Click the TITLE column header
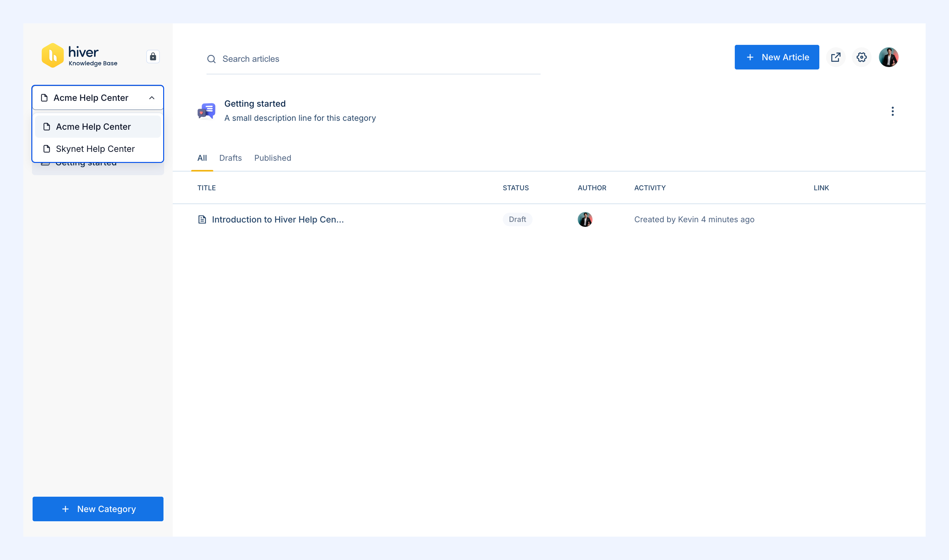949x560 pixels. tap(207, 188)
